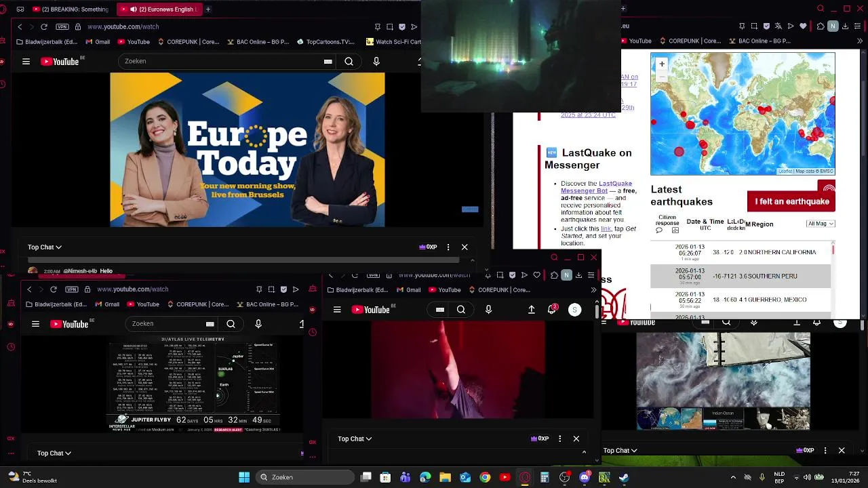
Task: Activate voice search in the Euronews YouTube window
Action: (x=376, y=61)
